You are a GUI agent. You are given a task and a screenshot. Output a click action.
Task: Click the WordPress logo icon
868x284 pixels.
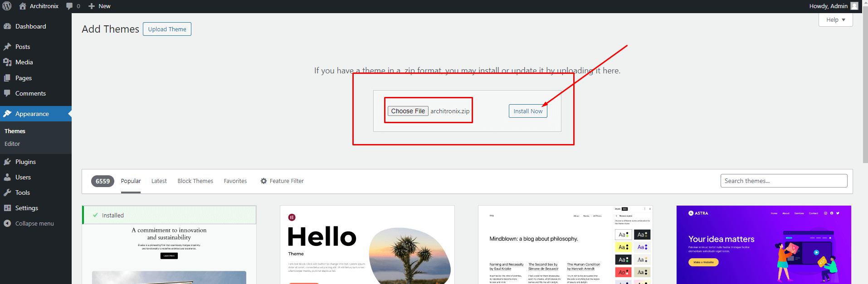(7, 6)
